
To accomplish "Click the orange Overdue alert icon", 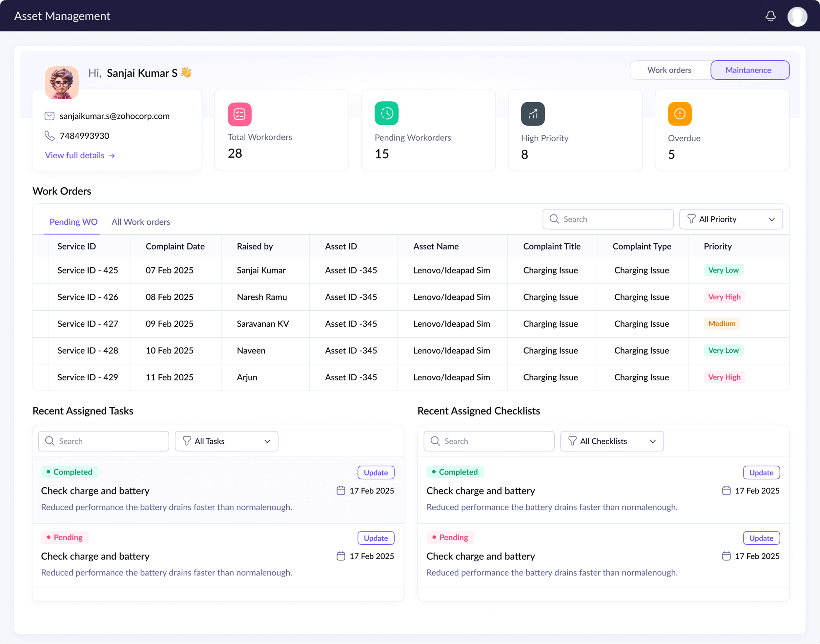I will click(679, 113).
